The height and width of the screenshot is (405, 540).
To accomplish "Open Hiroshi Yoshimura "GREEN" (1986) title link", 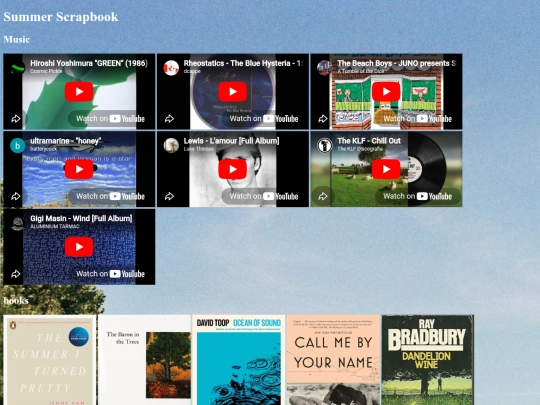I will (89, 63).
